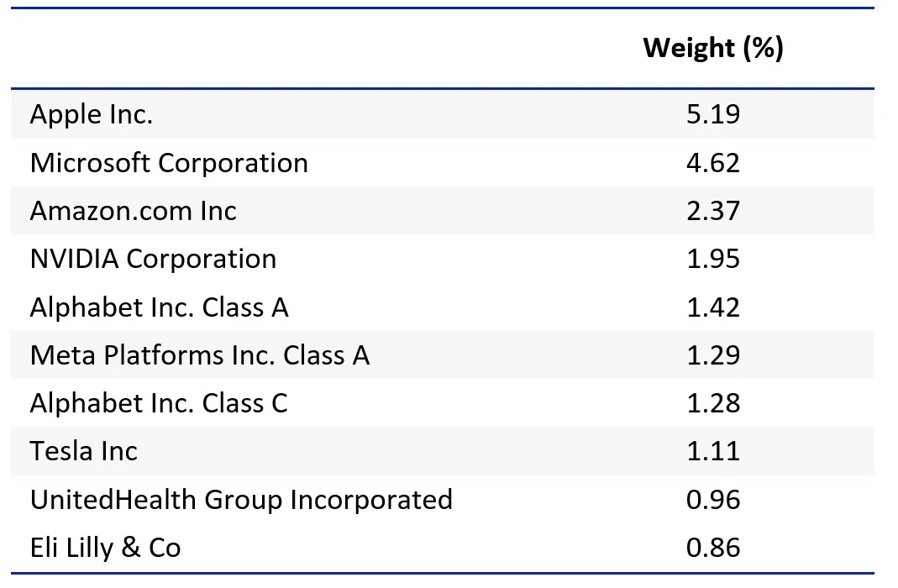Click NVIDIA weight value 1.95

(x=713, y=259)
